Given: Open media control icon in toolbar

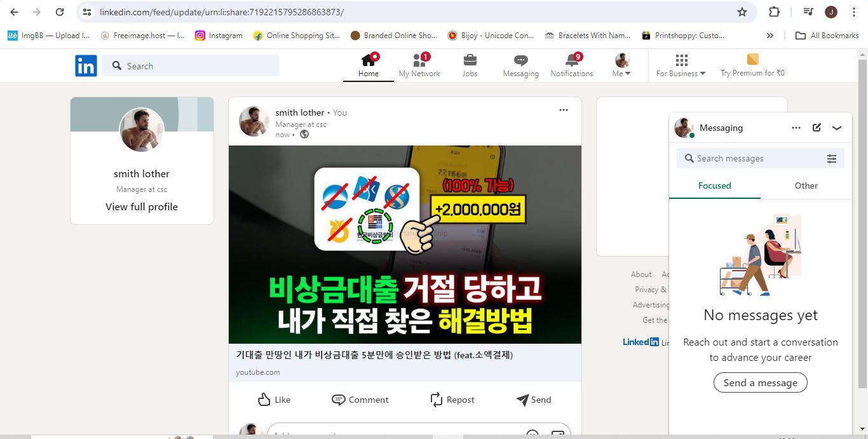Looking at the screenshot, I should pyautogui.click(x=808, y=12).
